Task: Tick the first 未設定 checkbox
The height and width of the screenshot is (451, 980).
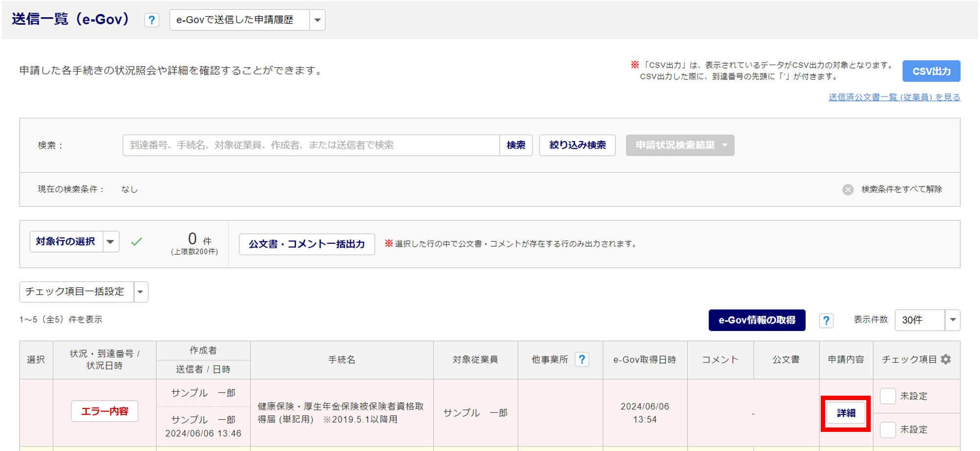Action: click(x=888, y=396)
